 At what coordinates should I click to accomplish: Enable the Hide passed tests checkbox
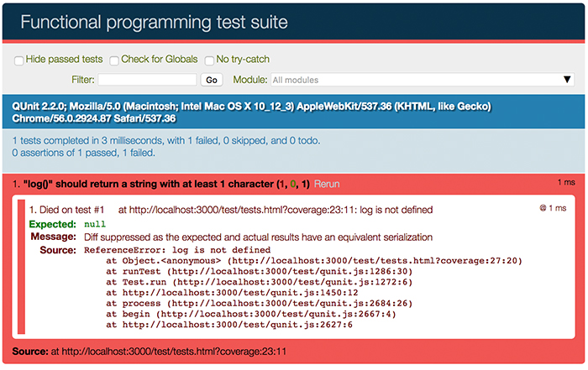pyautogui.click(x=18, y=60)
